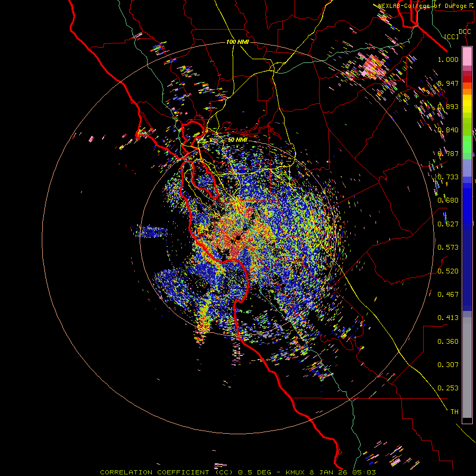Click the 8 JAN 26 date text

pos(329,472)
